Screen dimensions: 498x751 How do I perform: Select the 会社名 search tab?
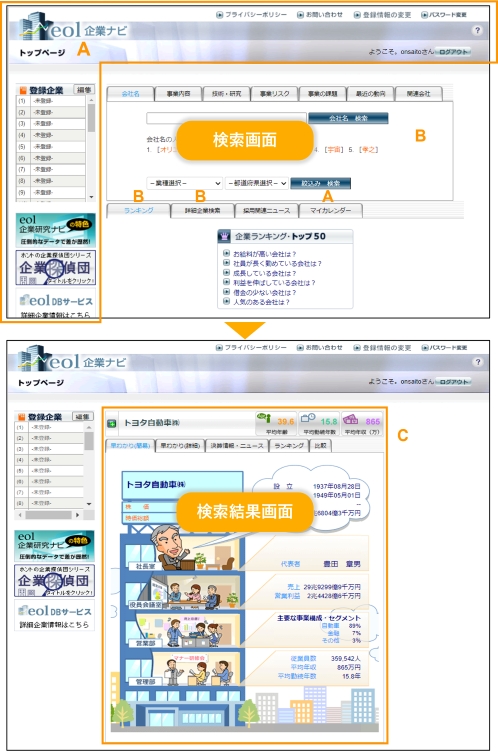pyautogui.click(x=130, y=94)
